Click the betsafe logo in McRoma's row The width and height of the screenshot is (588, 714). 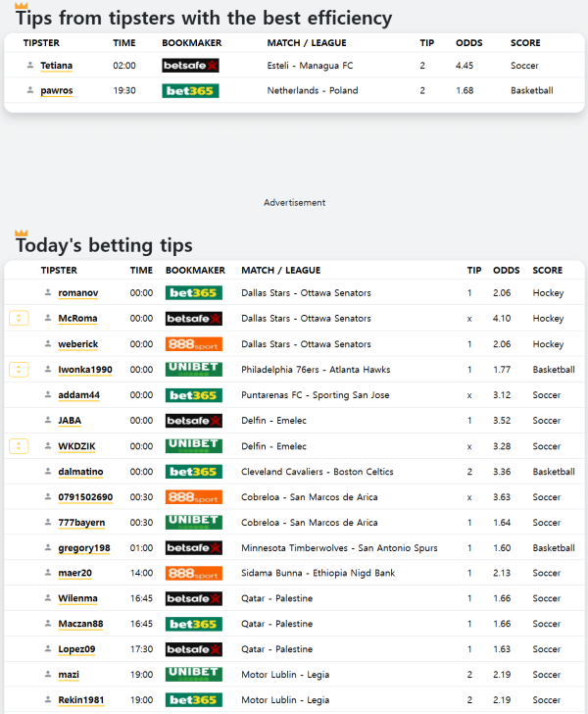pos(193,319)
